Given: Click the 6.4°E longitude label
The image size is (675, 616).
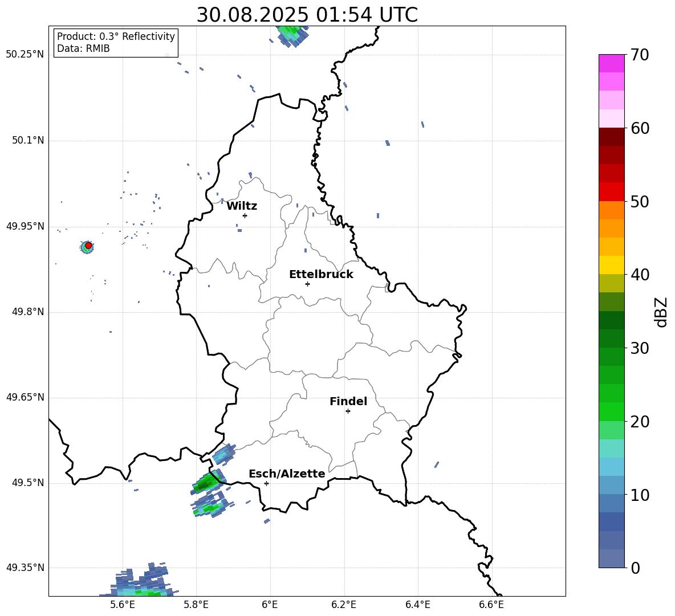Looking at the screenshot, I should click(417, 605).
